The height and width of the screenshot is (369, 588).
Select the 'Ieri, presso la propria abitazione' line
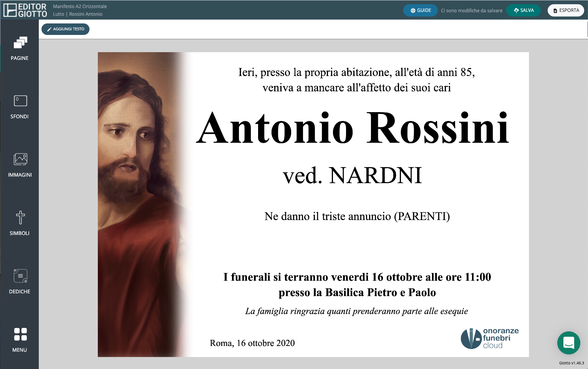coord(356,72)
